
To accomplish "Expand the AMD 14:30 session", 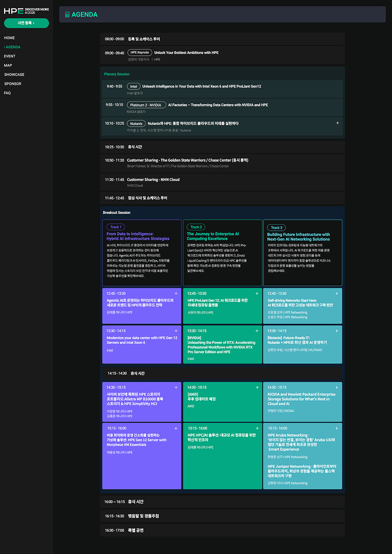I will [x=257, y=387].
